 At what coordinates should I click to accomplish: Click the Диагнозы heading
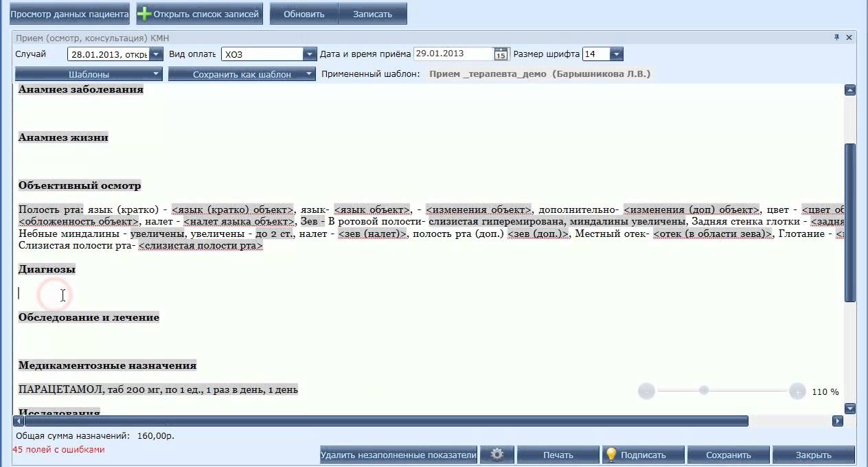(x=47, y=269)
